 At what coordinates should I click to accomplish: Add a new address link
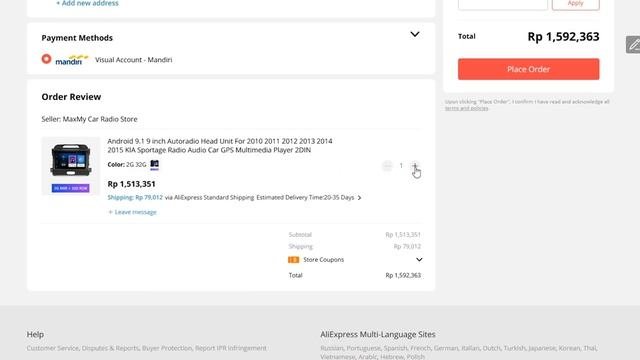(87, 3)
